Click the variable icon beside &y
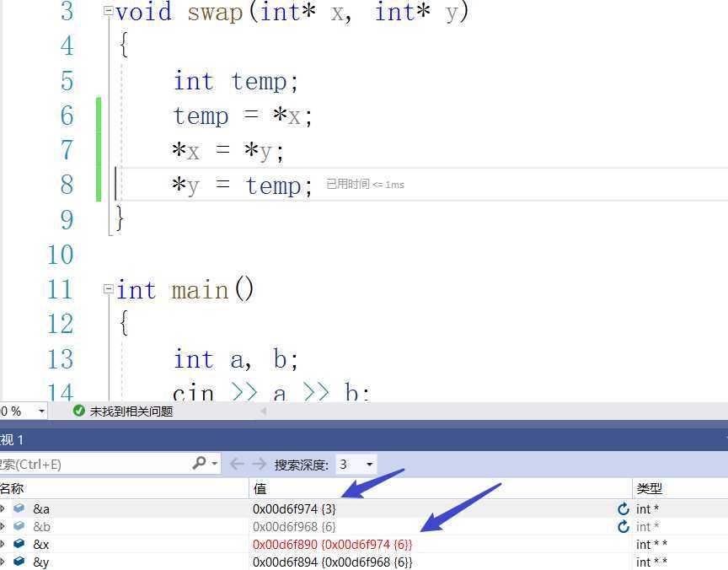728x570 pixels. [19, 562]
